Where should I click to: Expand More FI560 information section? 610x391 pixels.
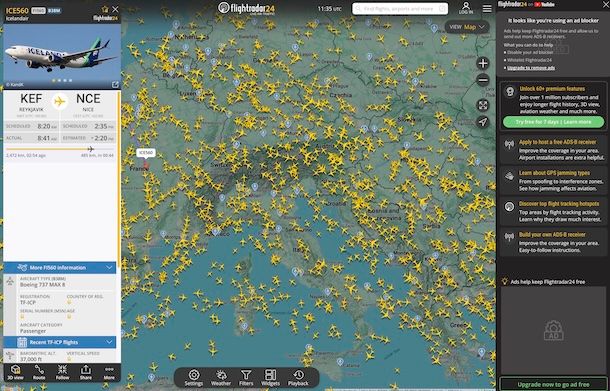pyautogui.click(x=60, y=268)
